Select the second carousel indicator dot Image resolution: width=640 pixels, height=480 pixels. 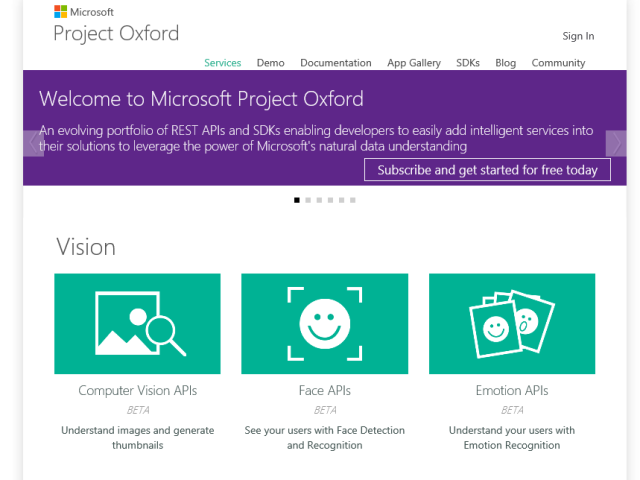click(308, 200)
